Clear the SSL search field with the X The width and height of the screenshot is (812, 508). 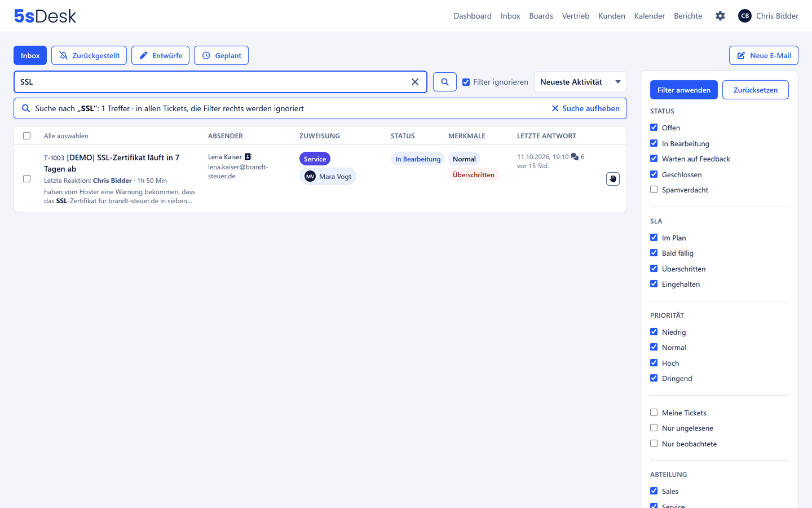point(415,82)
